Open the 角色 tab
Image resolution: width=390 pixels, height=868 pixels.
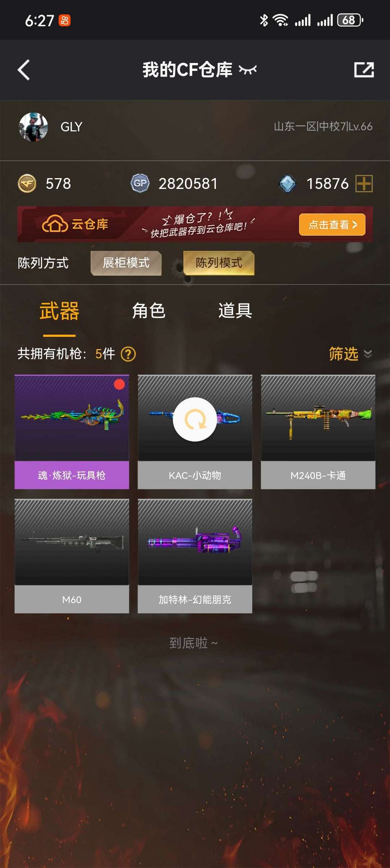tap(148, 311)
